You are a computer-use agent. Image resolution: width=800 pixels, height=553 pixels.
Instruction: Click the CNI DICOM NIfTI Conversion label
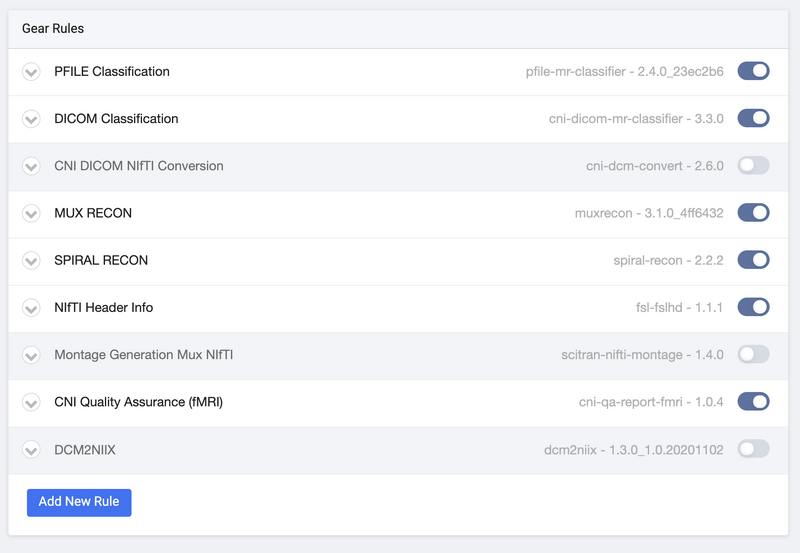[139, 166]
